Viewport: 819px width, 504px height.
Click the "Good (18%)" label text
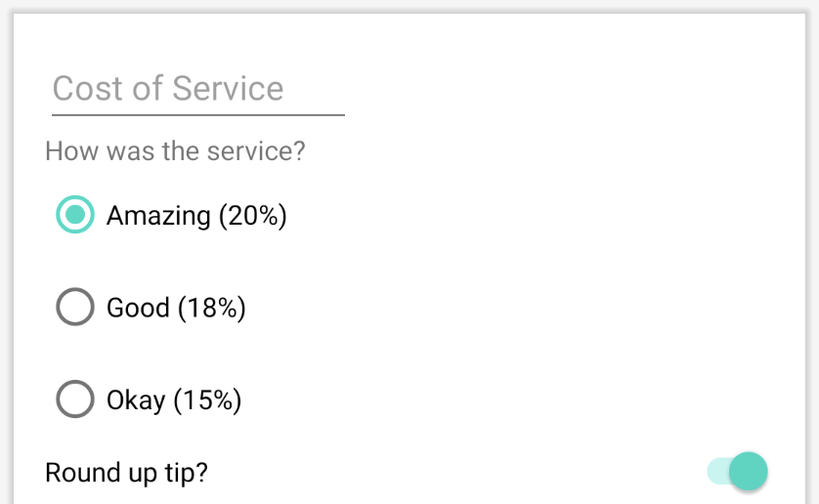point(176,308)
